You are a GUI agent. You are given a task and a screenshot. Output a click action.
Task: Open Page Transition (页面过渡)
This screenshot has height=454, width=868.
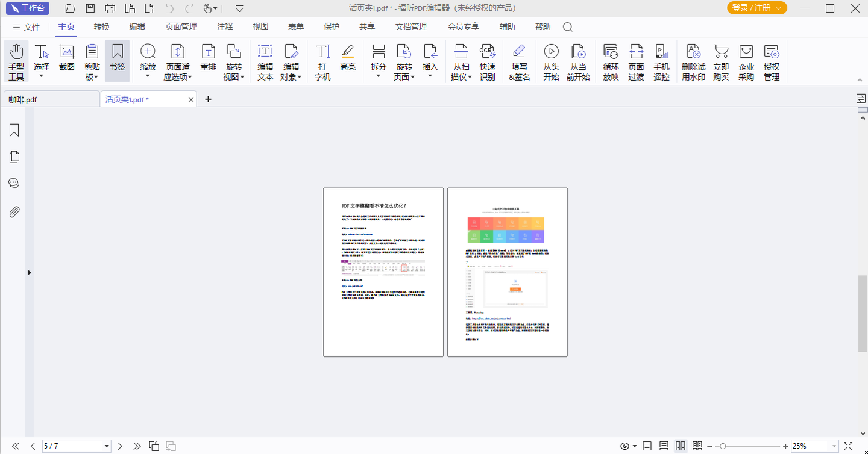[636, 61]
